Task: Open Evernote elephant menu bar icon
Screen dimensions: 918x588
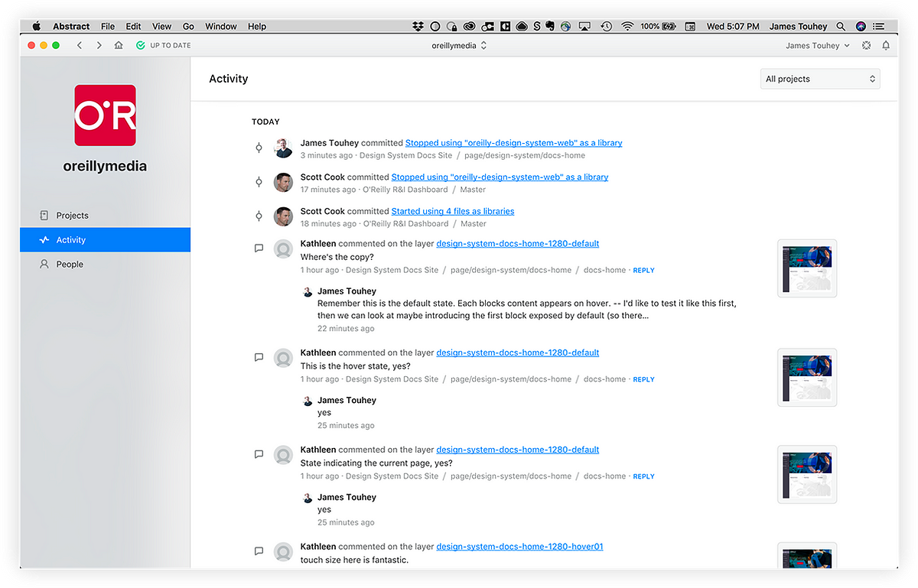Action: 551,26
